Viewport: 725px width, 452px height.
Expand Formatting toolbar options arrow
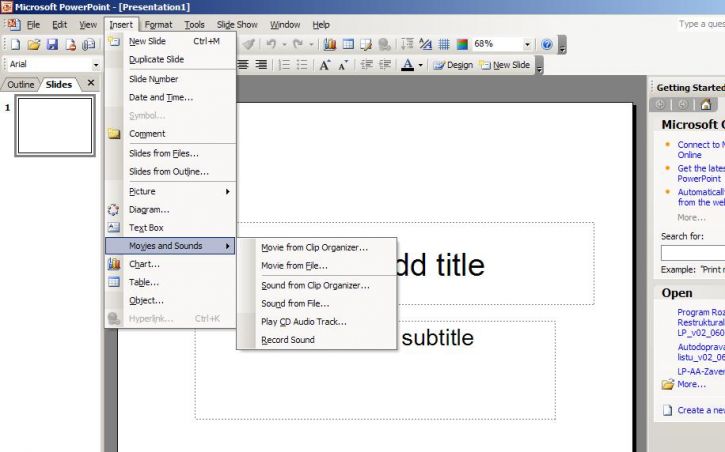pyautogui.click(x=539, y=66)
